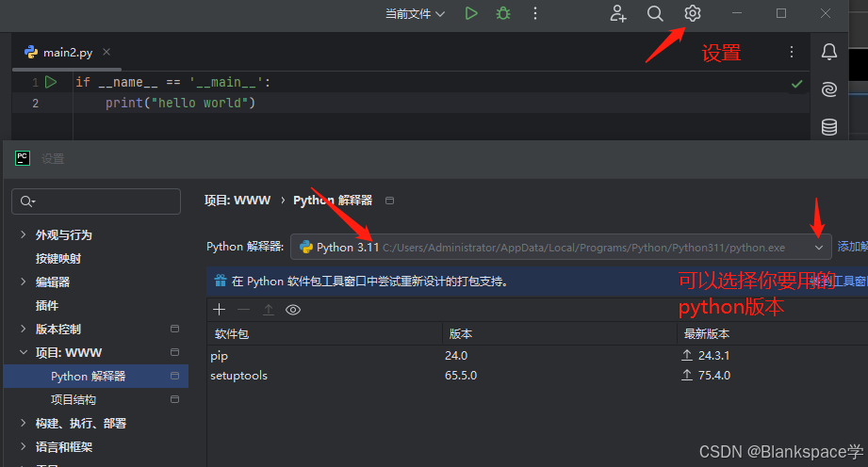Click project-scope icon next to 项目结构
The height and width of the screenshot is (467, 868).
(x=175, y=399)
